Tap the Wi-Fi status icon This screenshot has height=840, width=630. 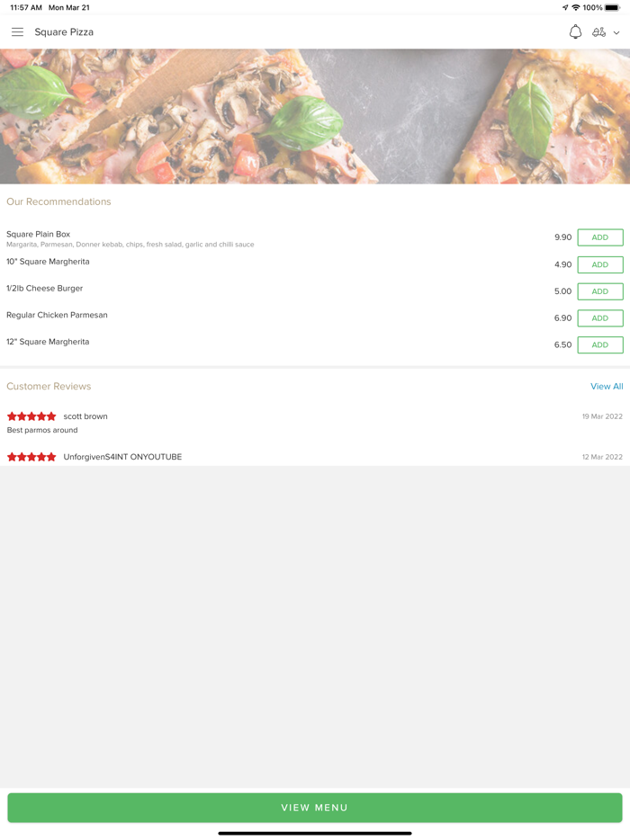(x=576, y=8)
